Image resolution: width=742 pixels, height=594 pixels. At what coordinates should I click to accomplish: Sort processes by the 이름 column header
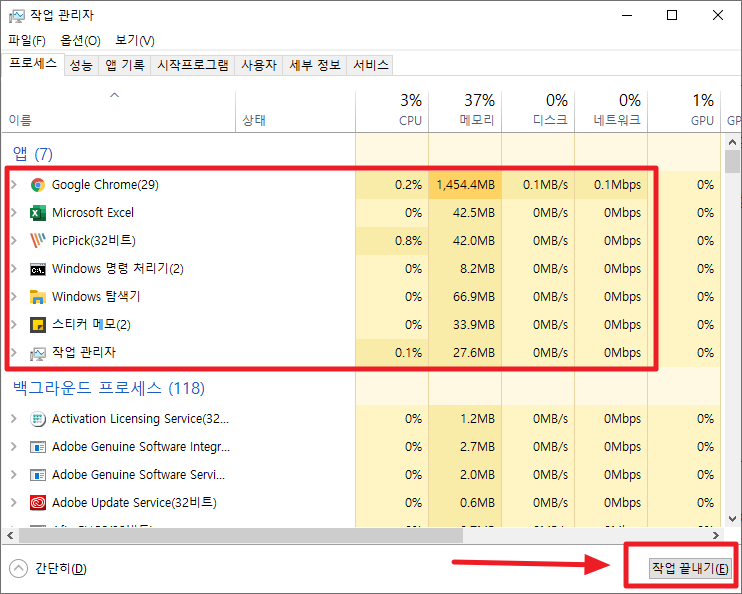click(118, 111)
